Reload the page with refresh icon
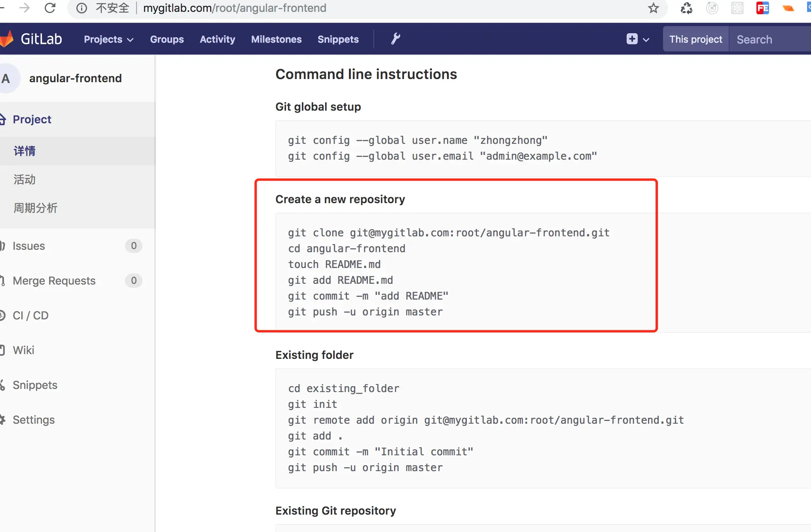 coord(50,8)
